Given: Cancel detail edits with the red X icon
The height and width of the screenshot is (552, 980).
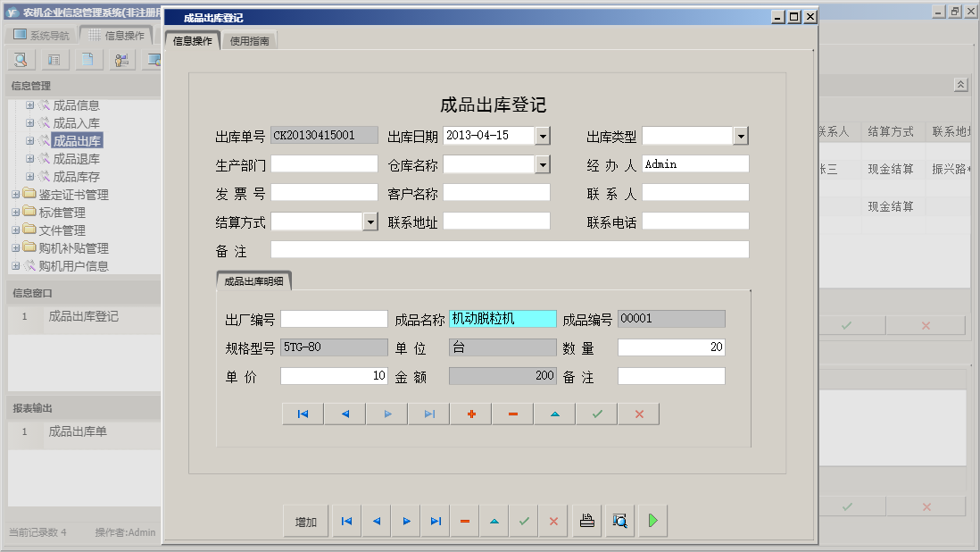Looking at the screenshot, I should coord(637,414).
